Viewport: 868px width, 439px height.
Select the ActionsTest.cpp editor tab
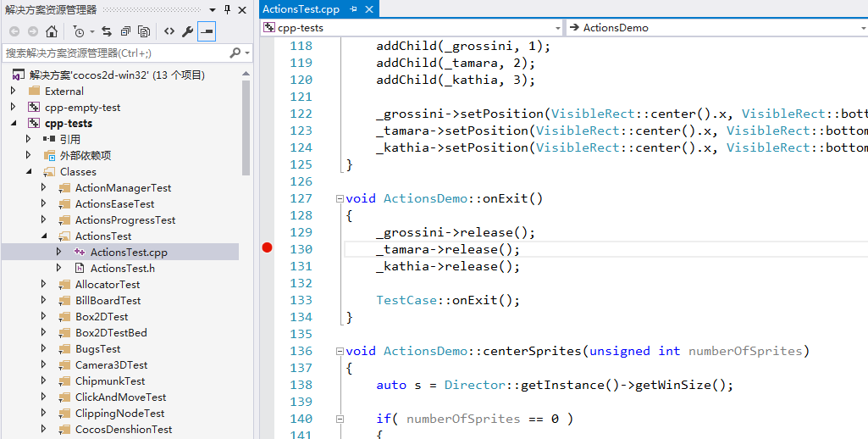tap(301, 9)
